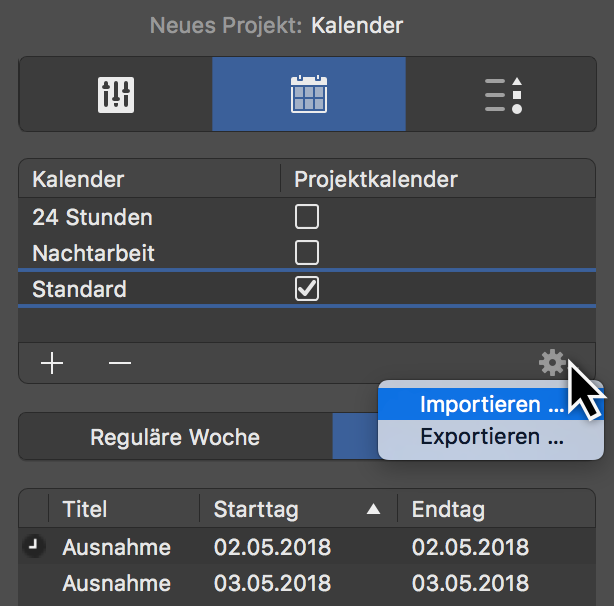Enable 24 Stunden as project calendar
Screen dimensions: 614x606
[x=307, y=216]
